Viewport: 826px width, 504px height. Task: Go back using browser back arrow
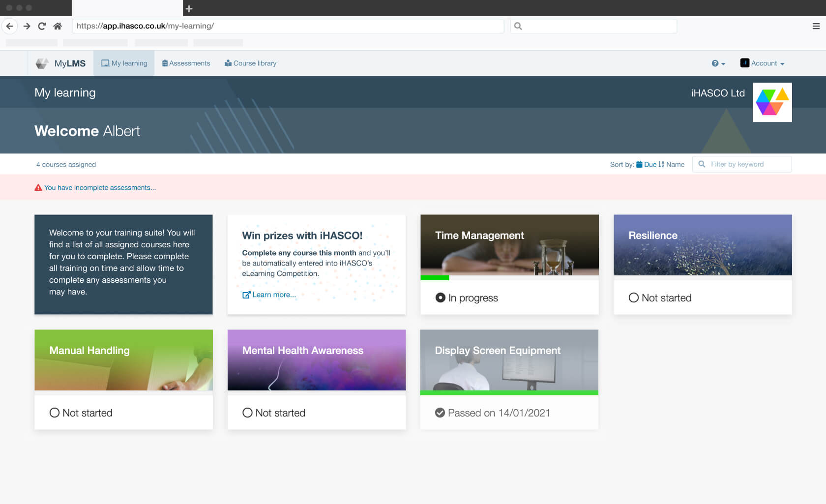9,26
